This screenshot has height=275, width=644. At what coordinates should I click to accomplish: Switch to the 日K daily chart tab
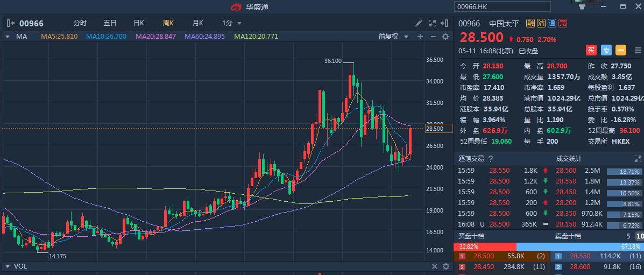[x=139, y=23]
